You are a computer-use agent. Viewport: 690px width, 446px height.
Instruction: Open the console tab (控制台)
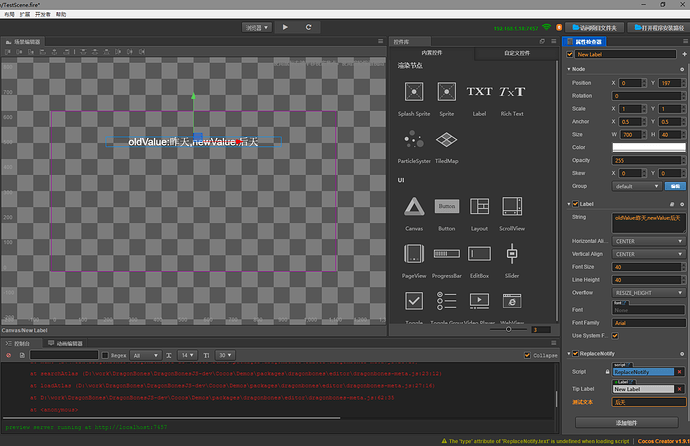(19, 343)
